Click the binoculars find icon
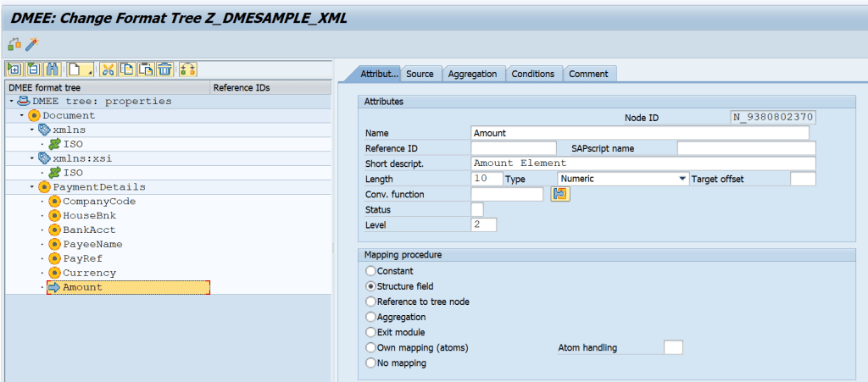868x382 pixels. coord(52,69)
